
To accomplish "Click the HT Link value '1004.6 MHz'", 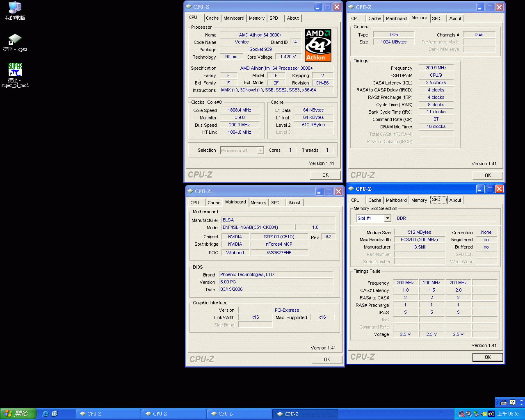I will pos(240,132).
